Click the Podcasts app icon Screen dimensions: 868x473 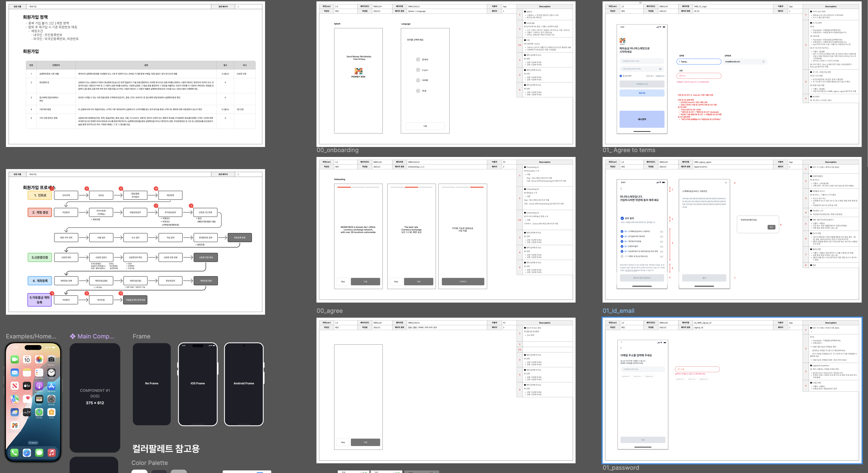coord(39,386)
